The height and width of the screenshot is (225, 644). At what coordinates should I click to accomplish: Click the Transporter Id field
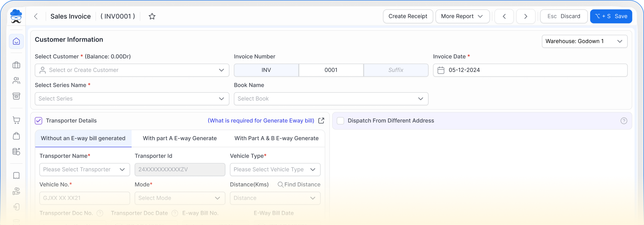(180, 169)
